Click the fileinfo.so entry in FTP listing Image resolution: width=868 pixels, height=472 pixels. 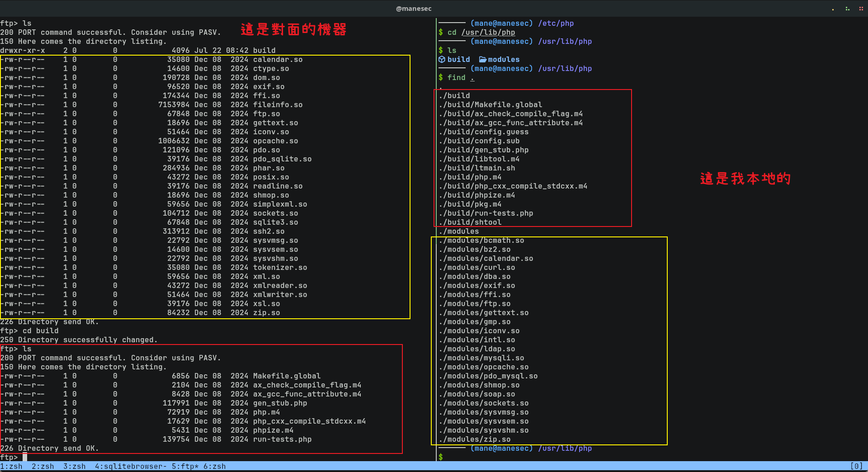pyautogui.click(x=278, y=104)
